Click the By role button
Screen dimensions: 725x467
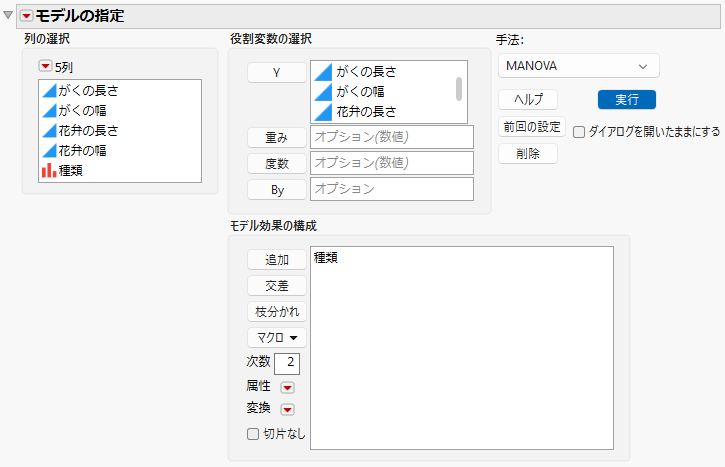[276, 190]
